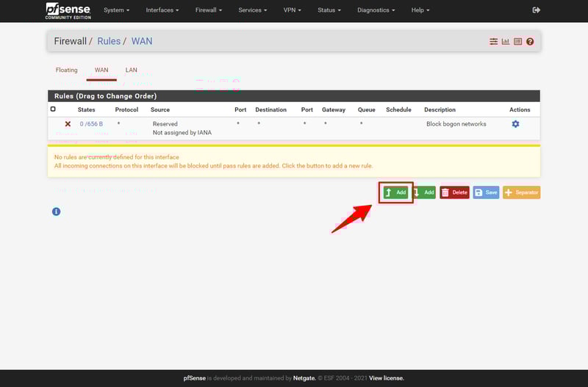Expand the System dropdown menu
This screenshot has width=588, height=387.
[x=116, y=10]
